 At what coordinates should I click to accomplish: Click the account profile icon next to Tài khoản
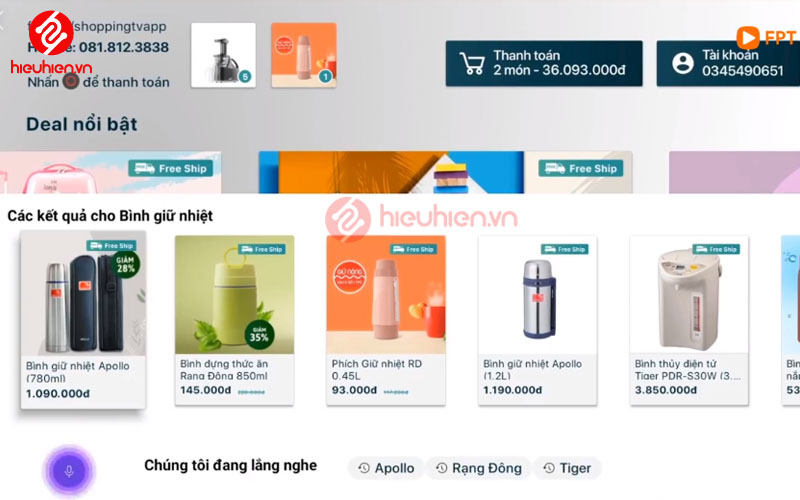click(683, 63)
